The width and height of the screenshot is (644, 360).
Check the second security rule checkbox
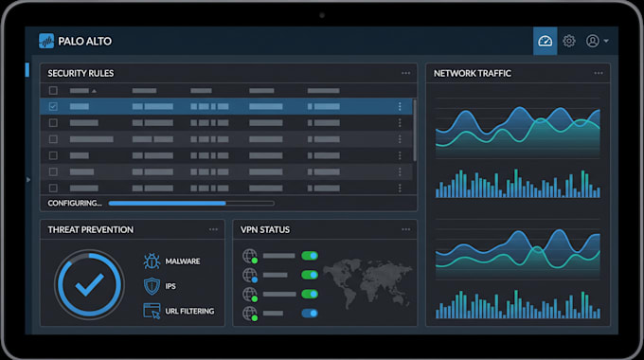(53, 123)
